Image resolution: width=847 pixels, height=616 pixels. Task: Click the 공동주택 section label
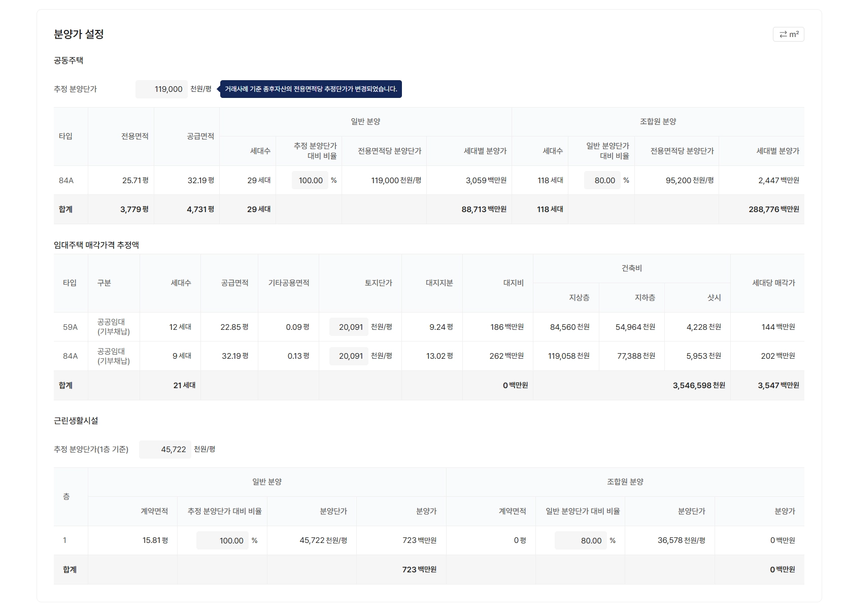click(69, 60)
